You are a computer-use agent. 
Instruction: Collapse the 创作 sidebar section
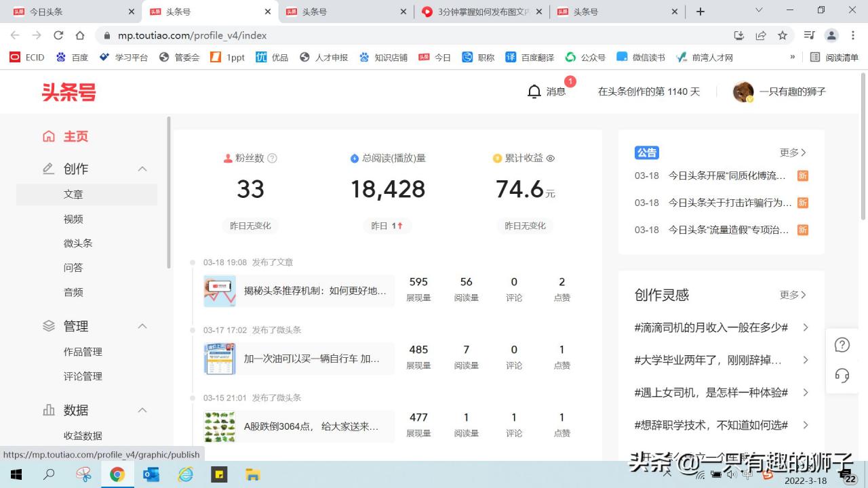[x=142, y=169]
